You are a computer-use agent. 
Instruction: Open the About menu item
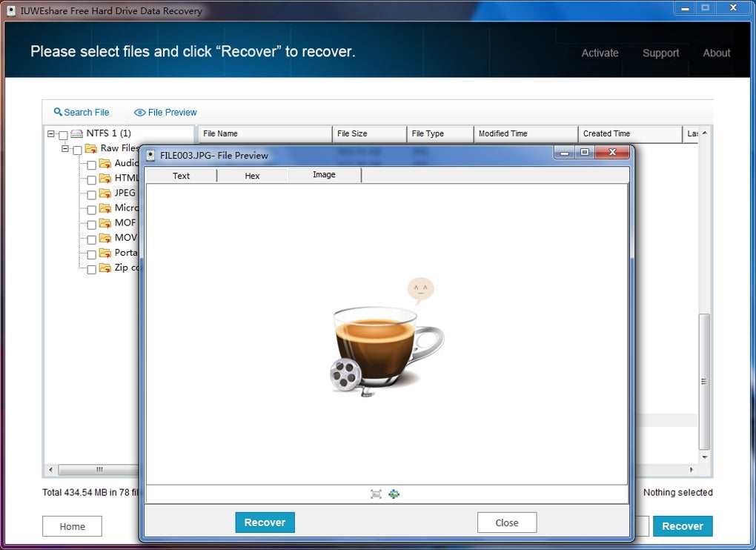point(717,53)
